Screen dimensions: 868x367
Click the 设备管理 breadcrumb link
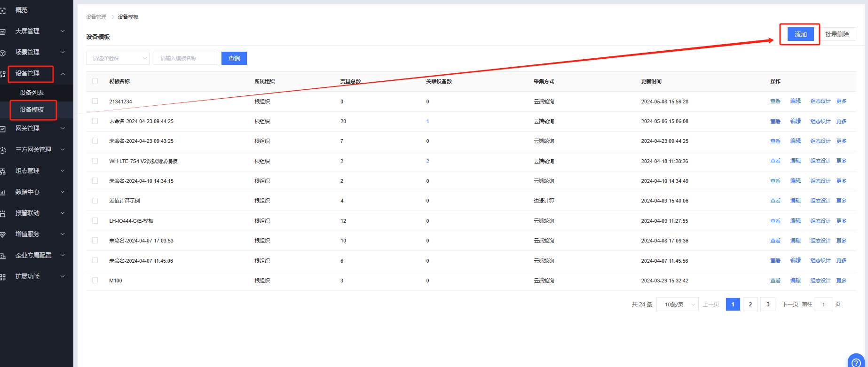click(x=96, y=17)
